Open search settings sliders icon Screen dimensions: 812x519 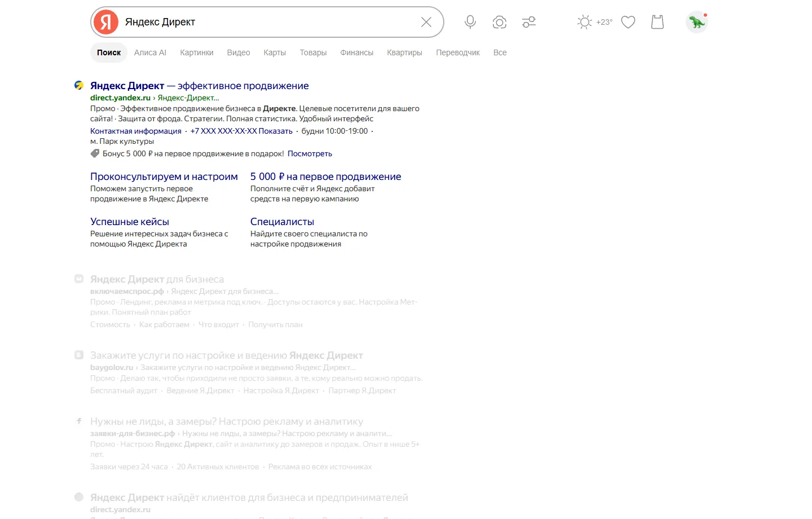point(529,22)
